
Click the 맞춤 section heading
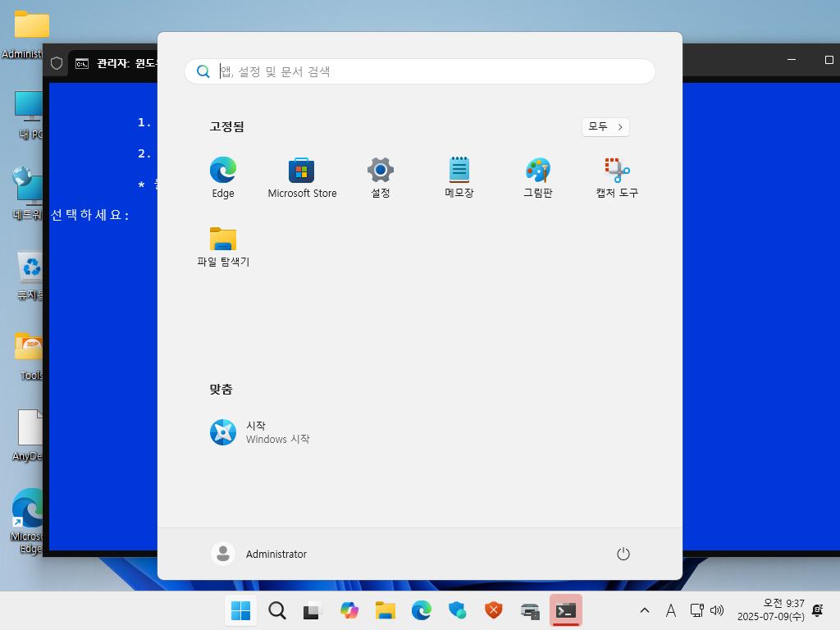pos(221,389)
